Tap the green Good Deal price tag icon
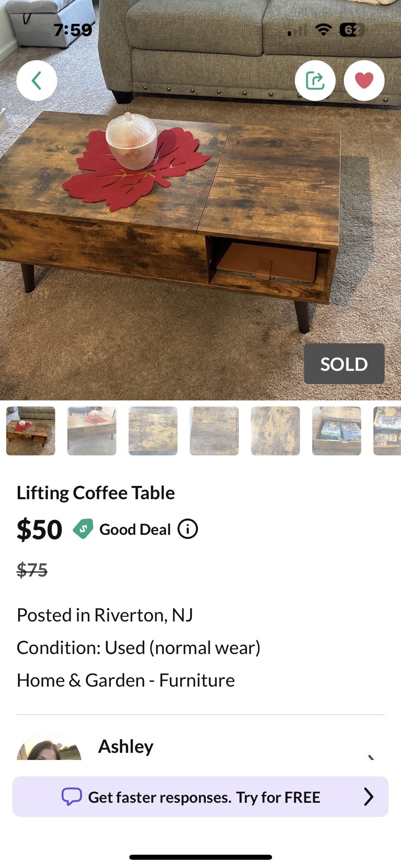 (x=83, y=529)
